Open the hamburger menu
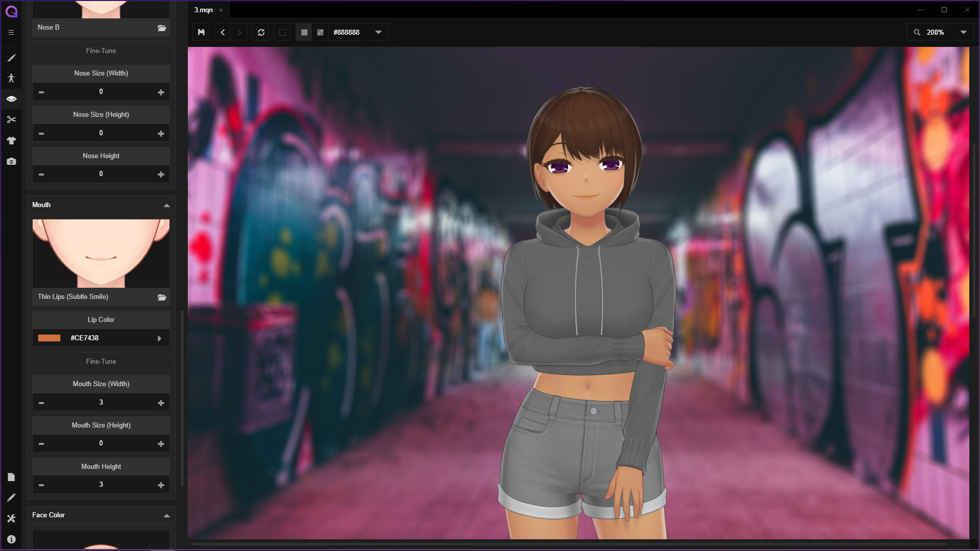980x551 pixels. [11, 32]
